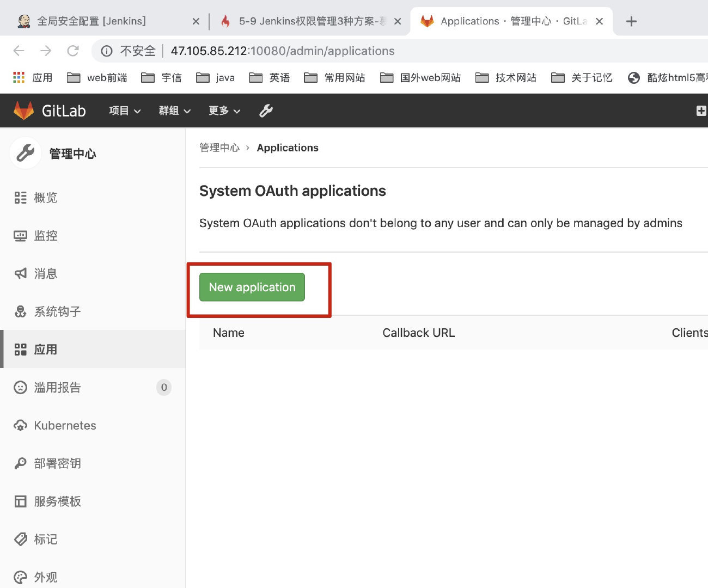
Task: Click the site info icon in address bar
Action: tap(107, 51)
